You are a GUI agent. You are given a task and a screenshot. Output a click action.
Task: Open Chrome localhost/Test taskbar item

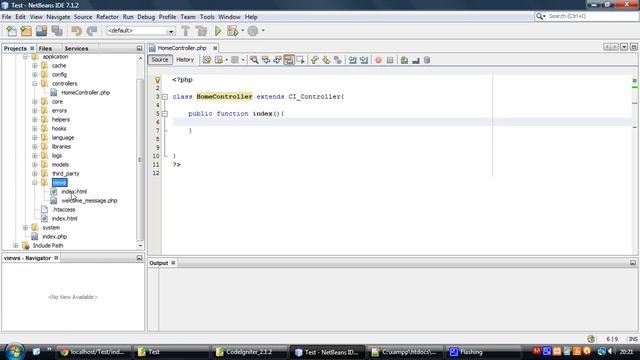[92, 352]
